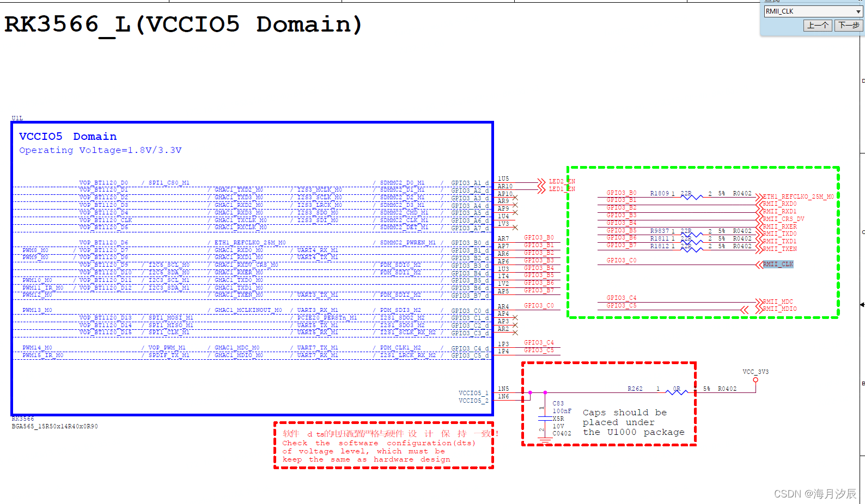Click the C83 capacitor label

click(558, 403)
